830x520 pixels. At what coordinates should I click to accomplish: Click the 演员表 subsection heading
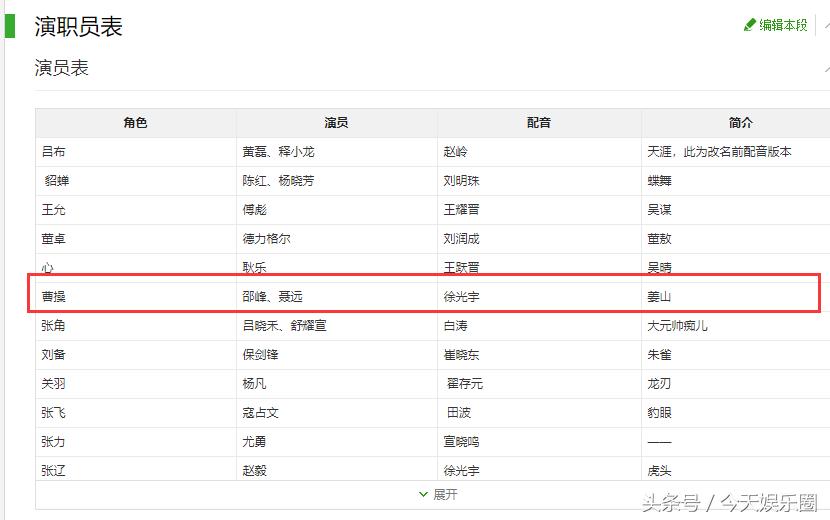coord(61,68)
